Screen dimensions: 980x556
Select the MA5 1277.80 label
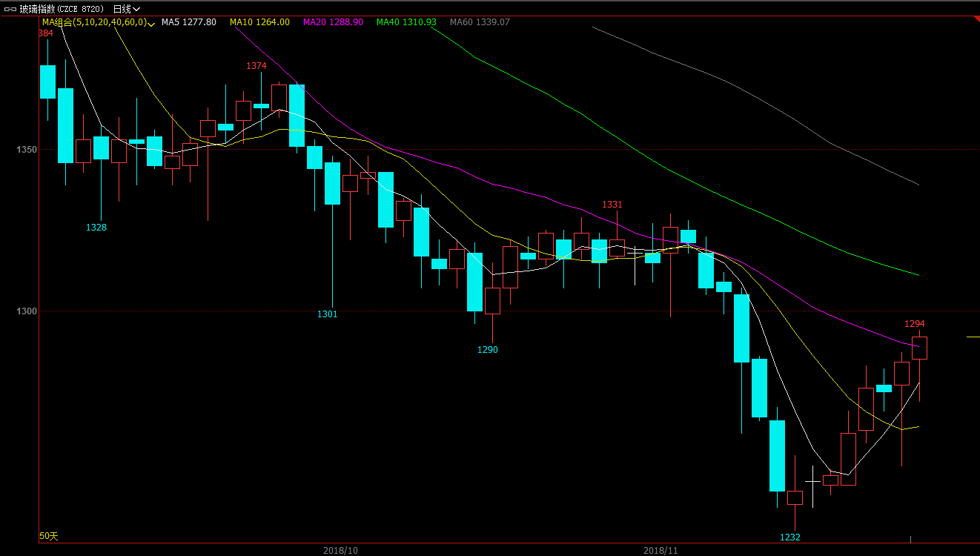click(189, 22)
